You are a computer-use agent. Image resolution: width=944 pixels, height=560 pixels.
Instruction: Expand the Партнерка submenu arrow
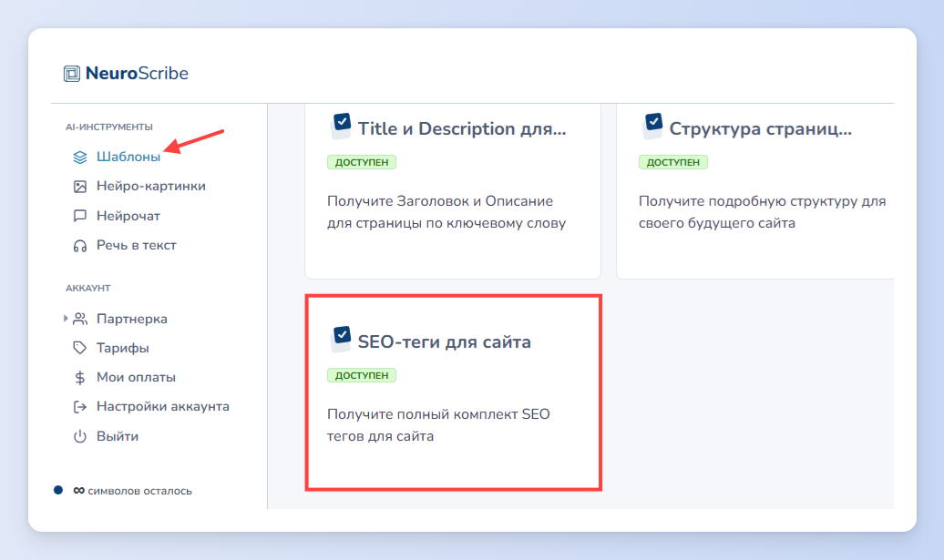(x=65, y=318)
